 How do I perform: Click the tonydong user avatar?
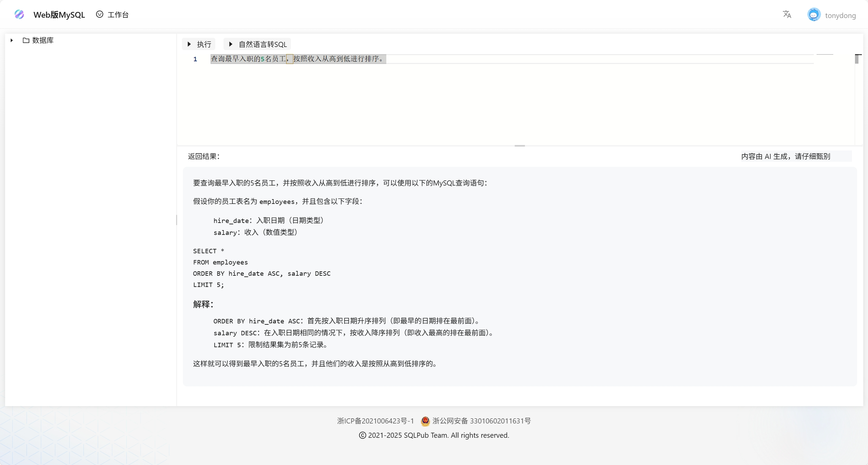814,15
